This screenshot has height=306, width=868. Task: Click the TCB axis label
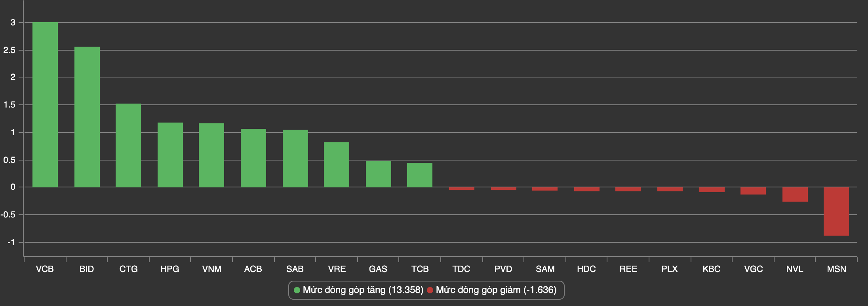tap(420, 269)
